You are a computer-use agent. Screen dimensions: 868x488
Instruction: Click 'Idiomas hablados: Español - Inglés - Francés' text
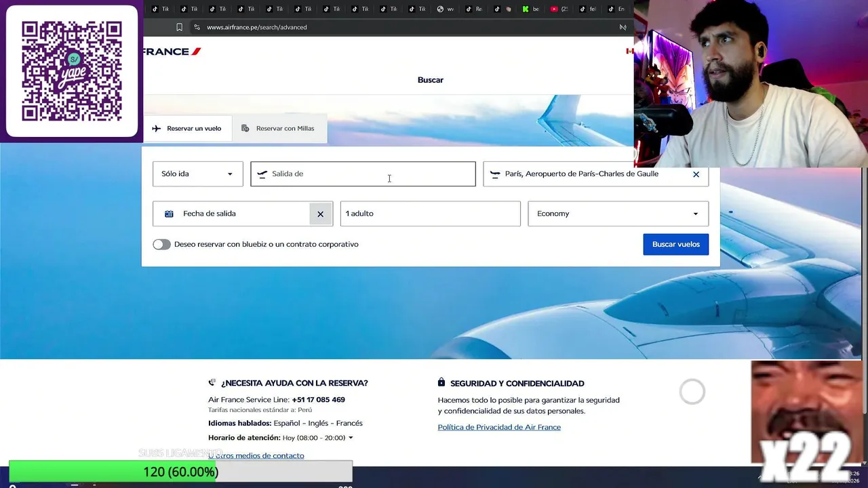[285, 423]
